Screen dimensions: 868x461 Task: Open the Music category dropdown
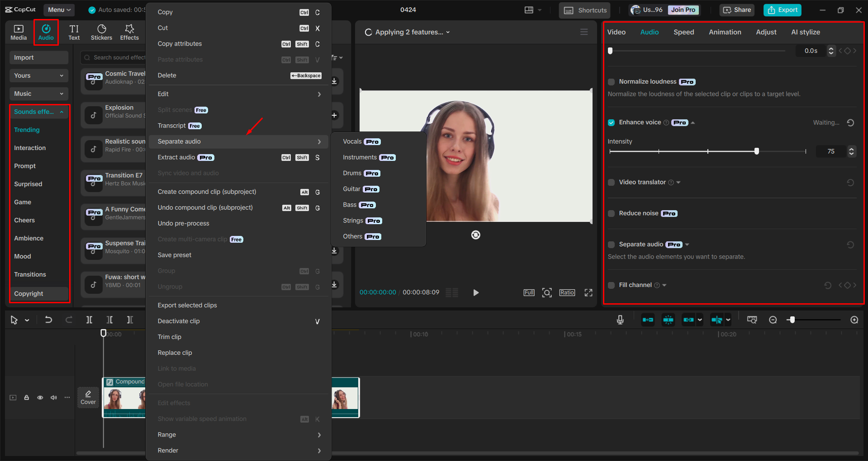pos(38,94)
